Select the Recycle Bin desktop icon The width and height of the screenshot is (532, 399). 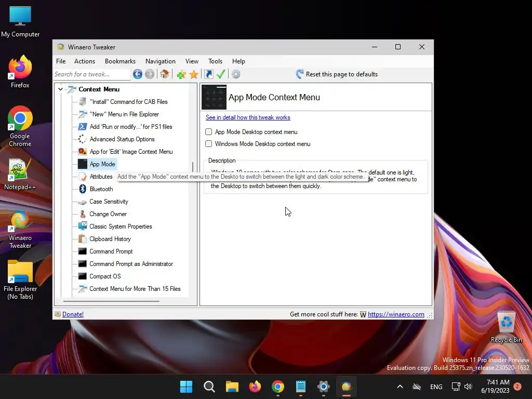(x=506, y=327)
